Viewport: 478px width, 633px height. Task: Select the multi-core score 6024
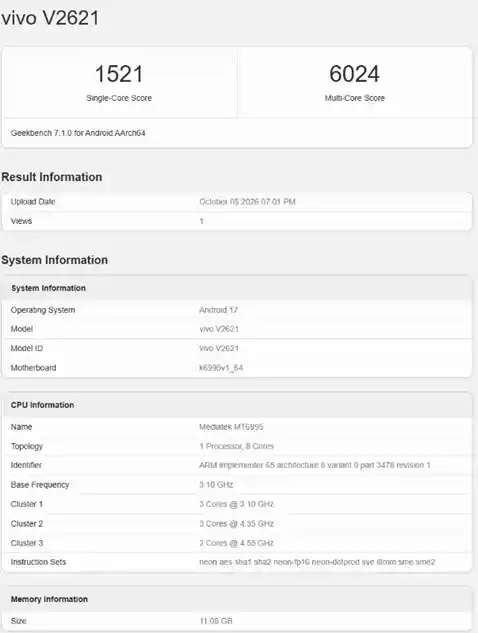pyautogui.click(x=354, y=74)
